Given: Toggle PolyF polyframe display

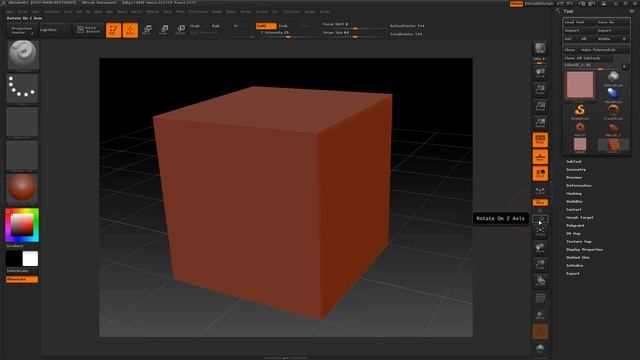Looking at the screenshot, I should click(540, 298).
